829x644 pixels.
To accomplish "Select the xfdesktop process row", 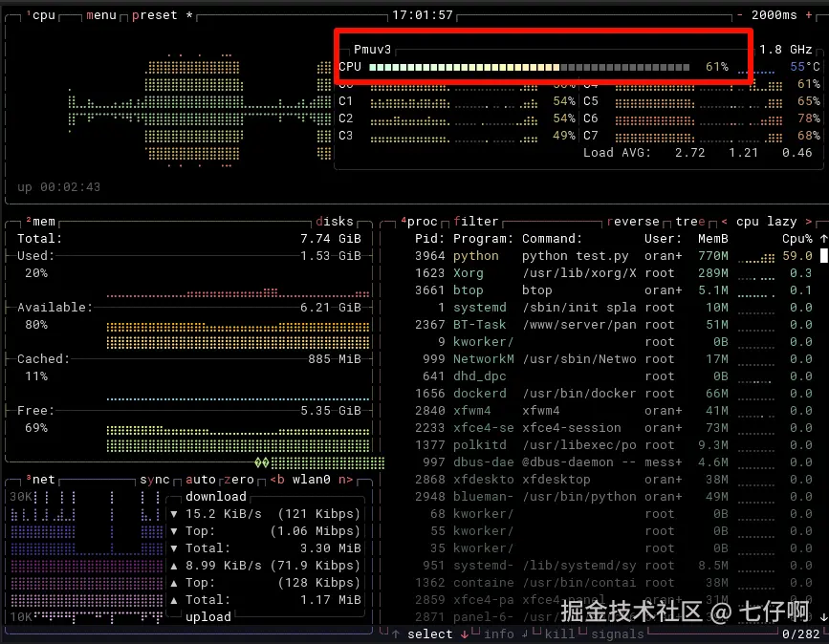I will coord(613,480).
